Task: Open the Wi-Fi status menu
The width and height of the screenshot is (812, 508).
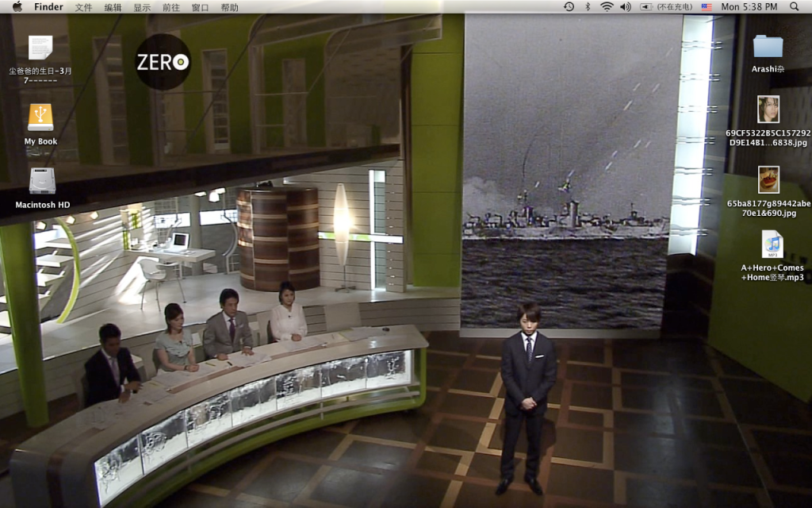Action: click(x=607, y=6)
